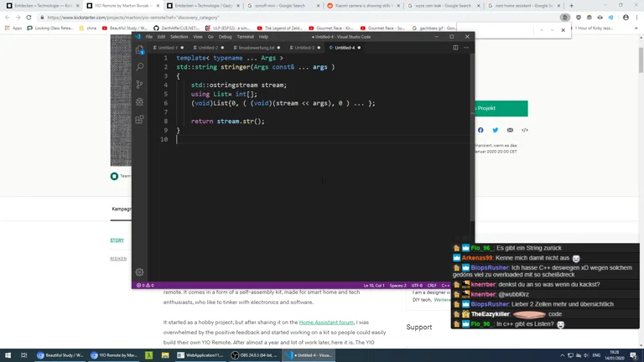The height and width of the screenshot is (362, 644).
Task: Open the Debug view in activity bar
Action: [x=140, y=101]
